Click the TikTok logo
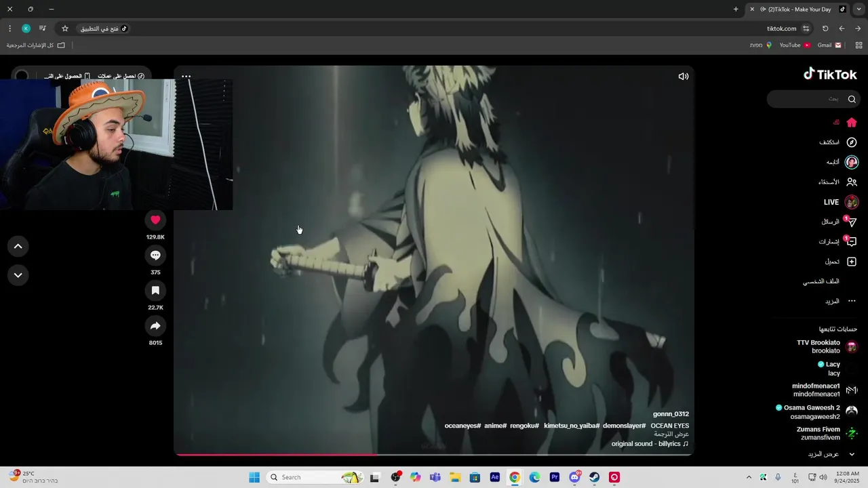The height and width of the screenshot is (488, 868). click(830, 75)
